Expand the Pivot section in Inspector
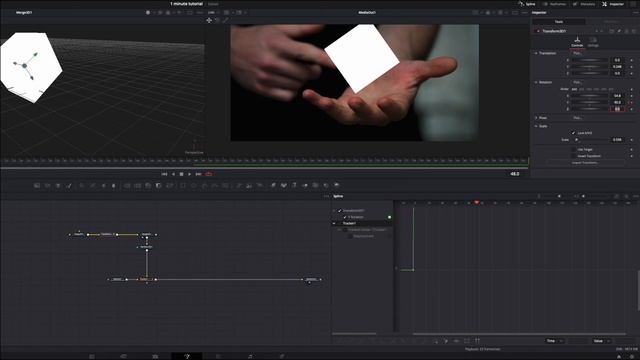This screenshot has height=360, width=640. coord(536,118)
